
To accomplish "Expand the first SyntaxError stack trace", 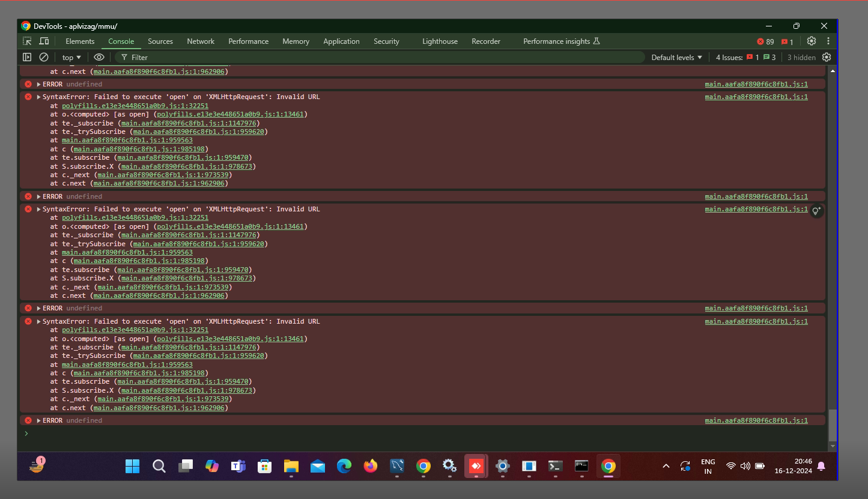I will (x=39, y=97).
